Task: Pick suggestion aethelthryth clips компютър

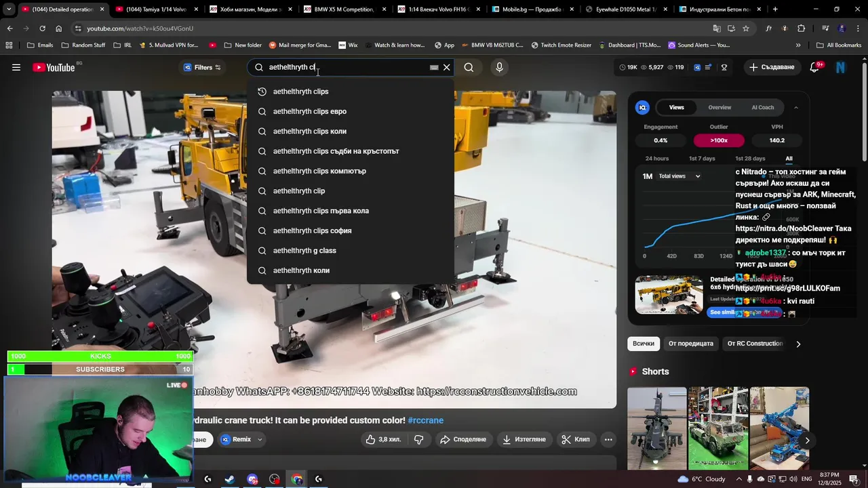Action: (351, 171)
